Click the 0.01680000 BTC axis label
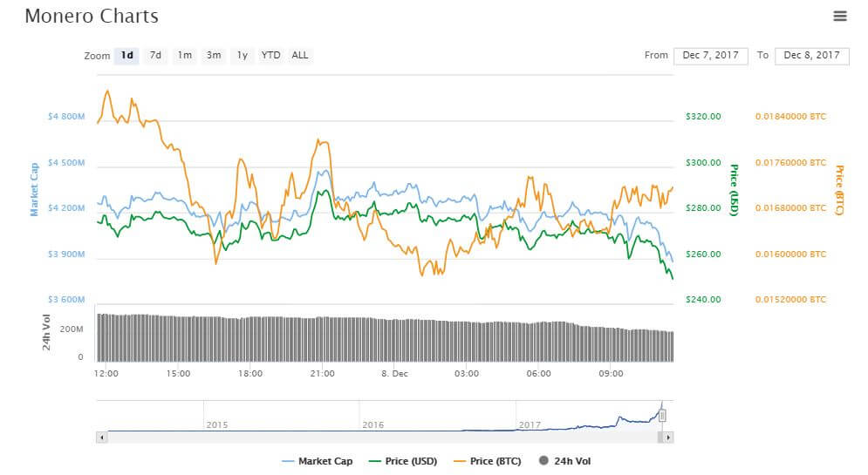This screenshot has height=475, width=868. [x=790, y=208]
